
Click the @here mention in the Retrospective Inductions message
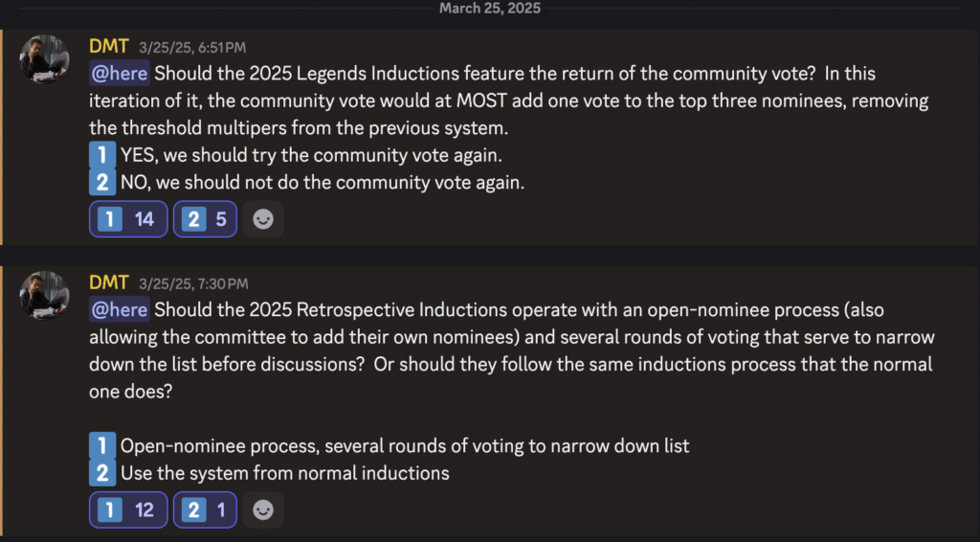pyautogui.click(x=120, y=309)
